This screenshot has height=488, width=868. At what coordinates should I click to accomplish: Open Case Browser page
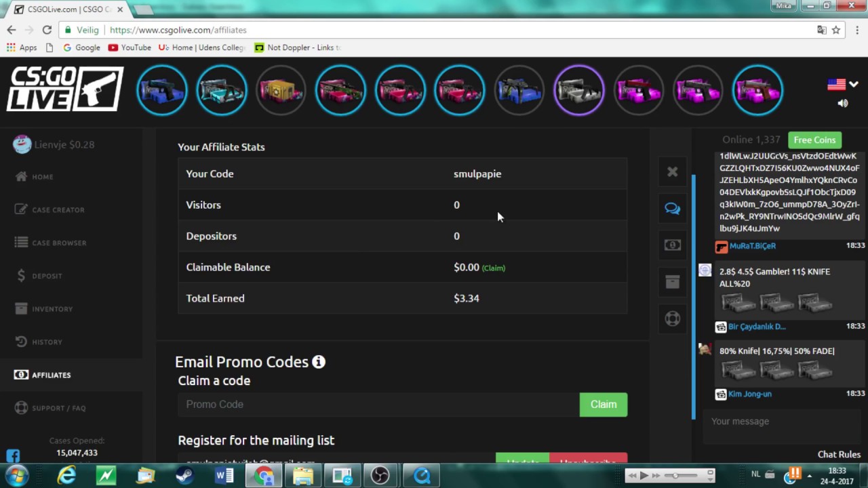tap(59, 243)
